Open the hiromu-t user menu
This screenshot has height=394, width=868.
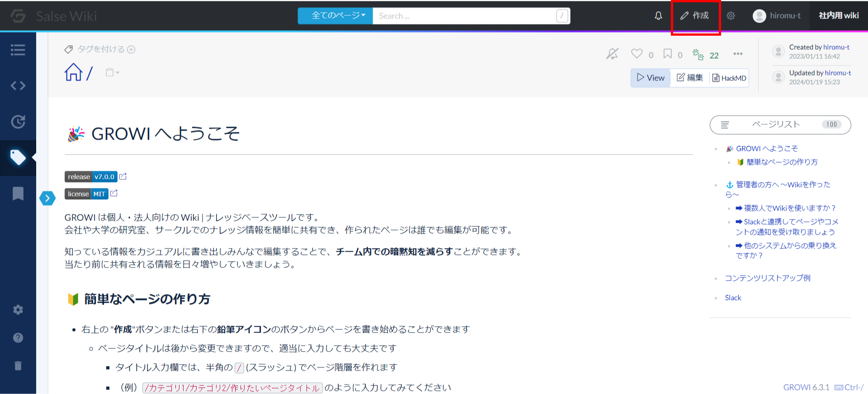[777, 16]
